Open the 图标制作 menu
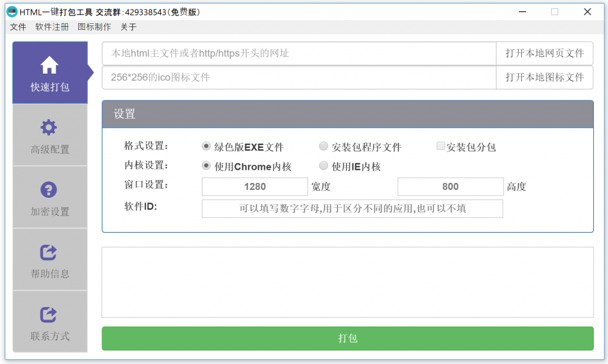Screen dimensions: 608x364 point(94,27)
